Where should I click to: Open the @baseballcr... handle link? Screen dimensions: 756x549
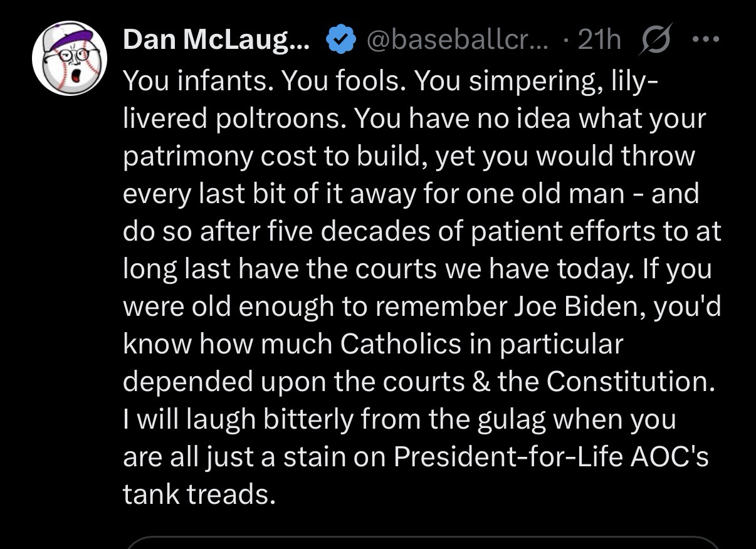456,41
